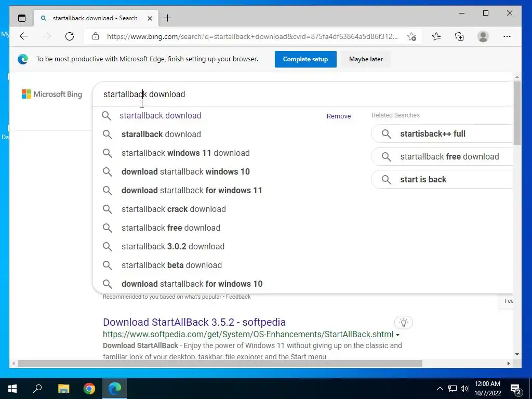The image size is (532, 399).
Task: Select suggestion 'download startallback for windows 11'
Action: coord(192,190)
